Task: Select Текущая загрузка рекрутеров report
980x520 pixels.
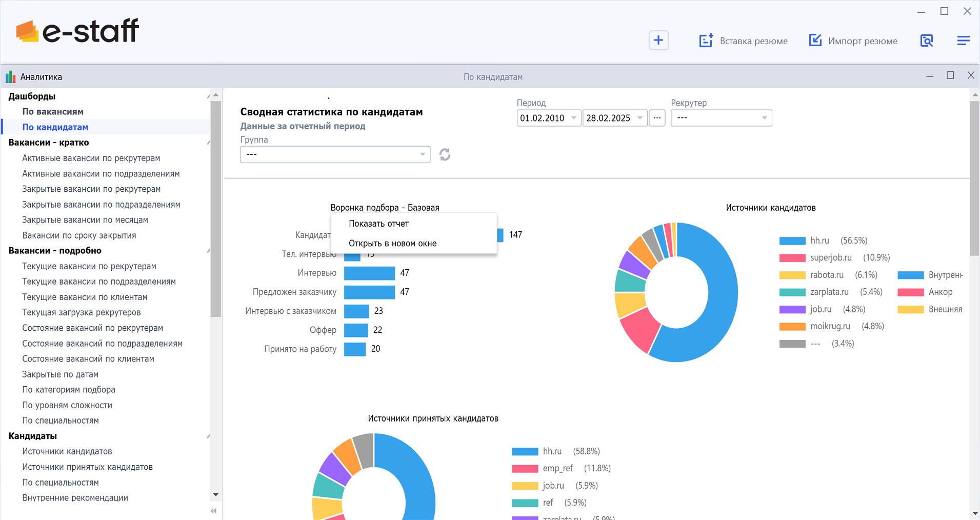Action: click(81, 312)
